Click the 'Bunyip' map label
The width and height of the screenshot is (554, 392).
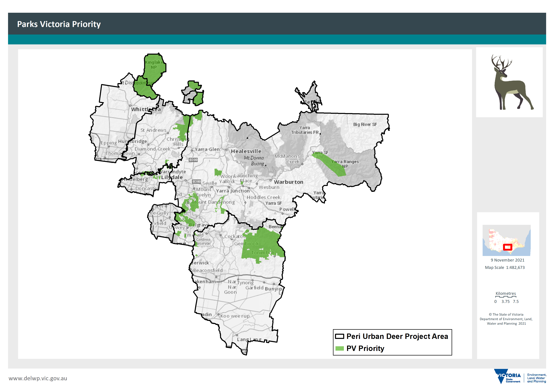[x=273, y=289]
